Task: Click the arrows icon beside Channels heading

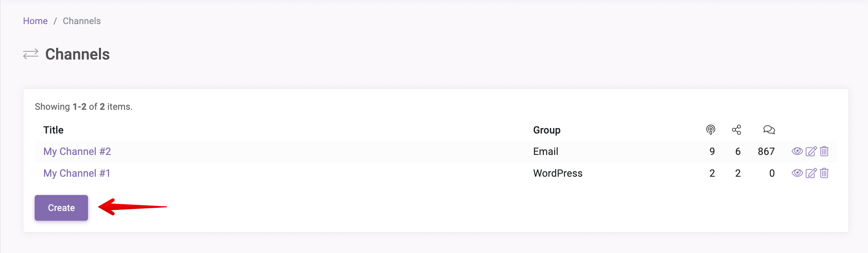Action: point(31,54)
